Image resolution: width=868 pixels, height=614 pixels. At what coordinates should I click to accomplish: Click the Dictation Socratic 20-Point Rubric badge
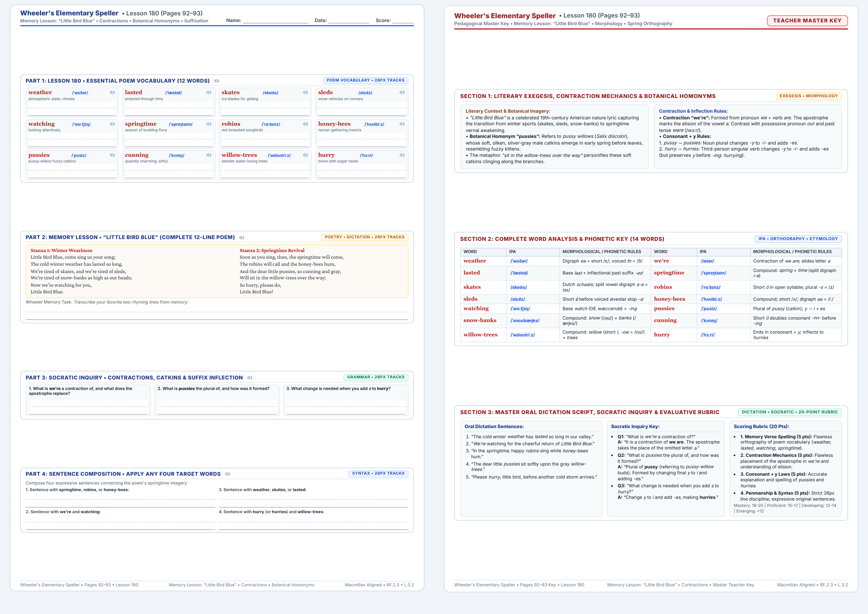[x=790, y=412]
